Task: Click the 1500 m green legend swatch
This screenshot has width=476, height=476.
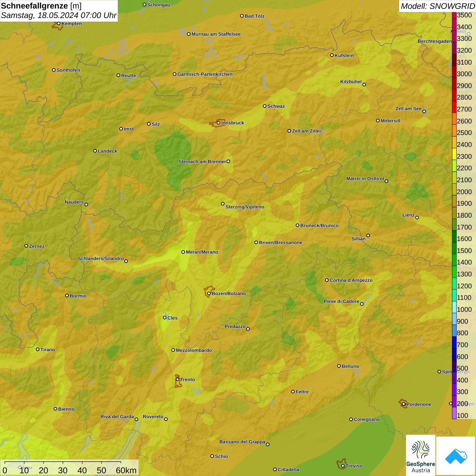Action: [454, 248]
